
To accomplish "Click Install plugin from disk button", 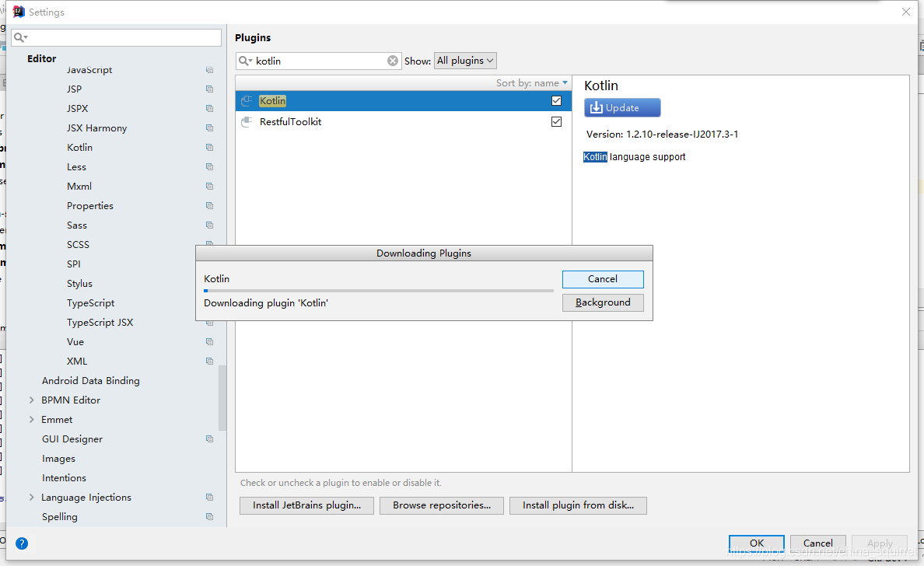I will [578, 505].
